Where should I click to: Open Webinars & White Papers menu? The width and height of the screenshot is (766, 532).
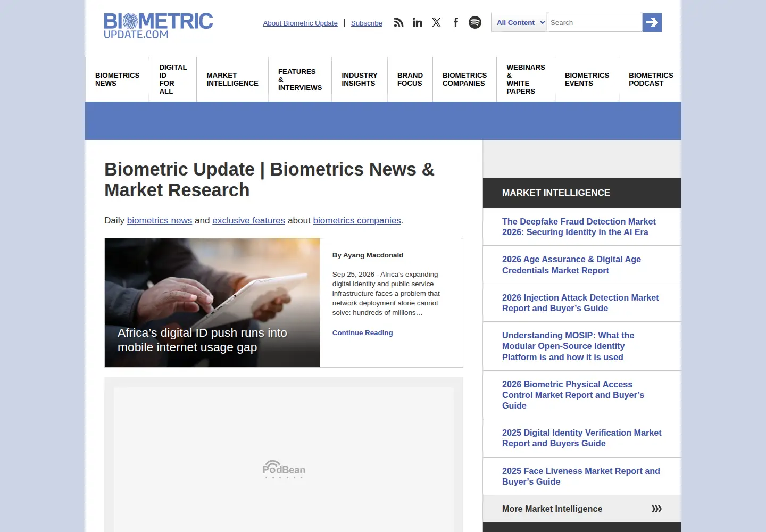coord(526,79)
